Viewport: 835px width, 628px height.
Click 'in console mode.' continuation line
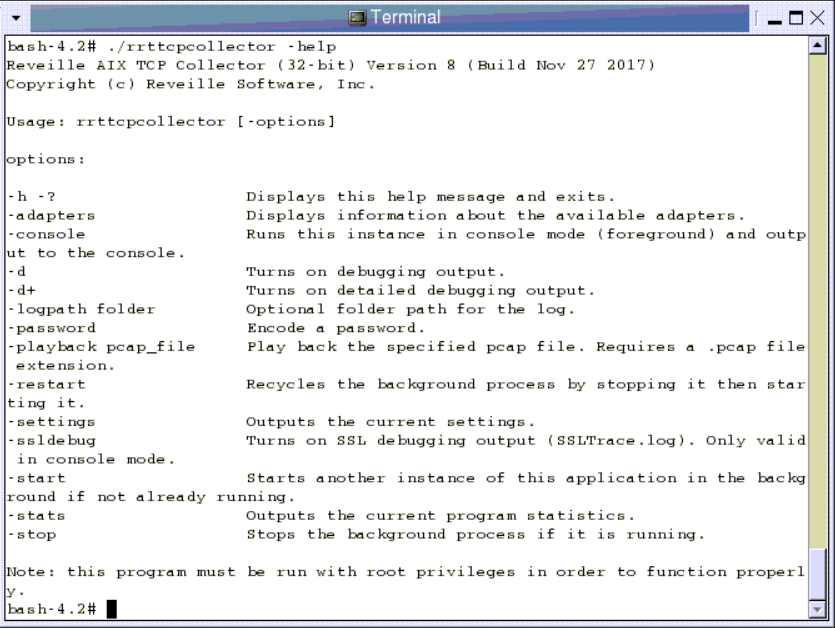pyautogui.click(x=95, y=460)
